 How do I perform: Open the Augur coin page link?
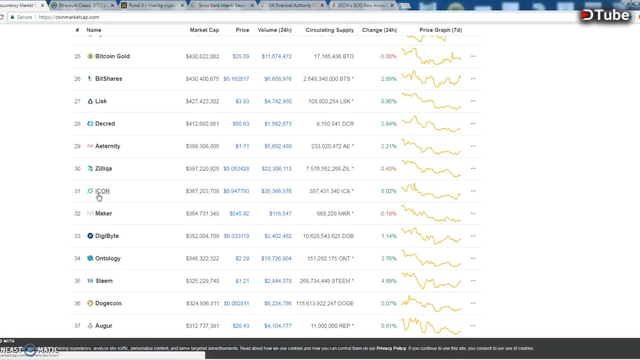[x=104, y=326]
